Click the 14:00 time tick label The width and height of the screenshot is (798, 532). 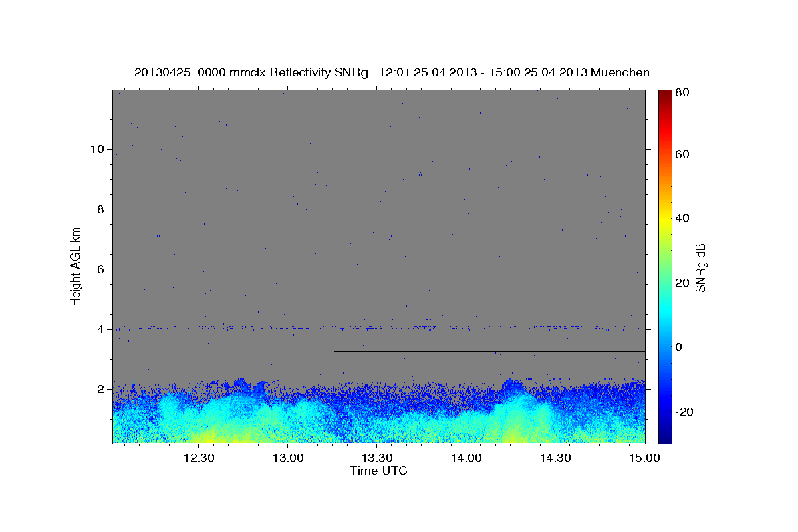click(466, 458)
